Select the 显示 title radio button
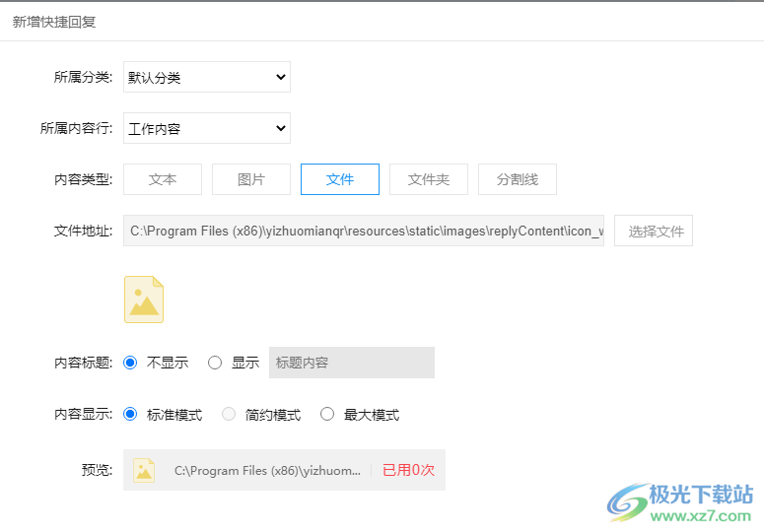Screen dimensions: 764x532 (x=215, y=363)
